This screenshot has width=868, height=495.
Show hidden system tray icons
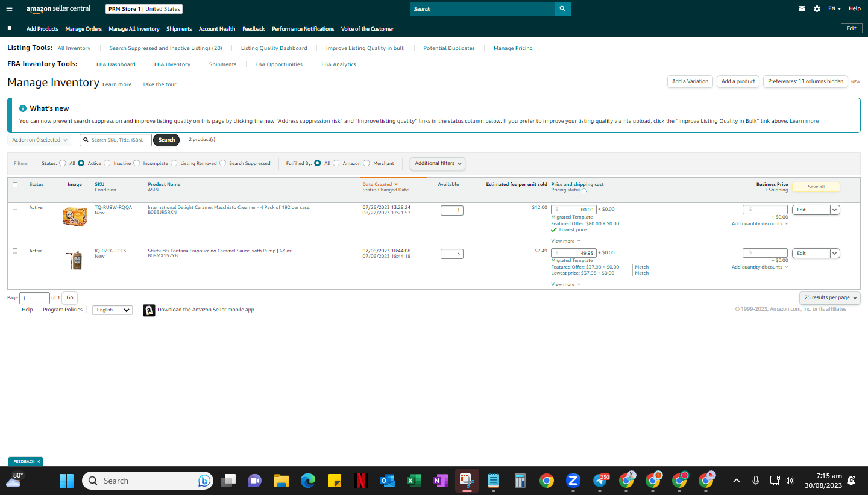(737, 481)
